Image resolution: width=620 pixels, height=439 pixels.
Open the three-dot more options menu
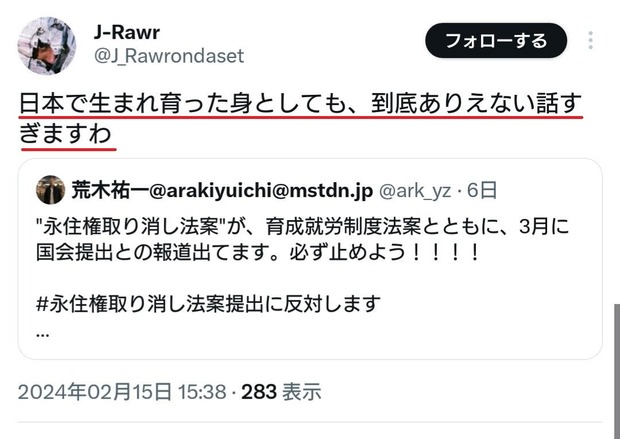(x=590, y=40)
